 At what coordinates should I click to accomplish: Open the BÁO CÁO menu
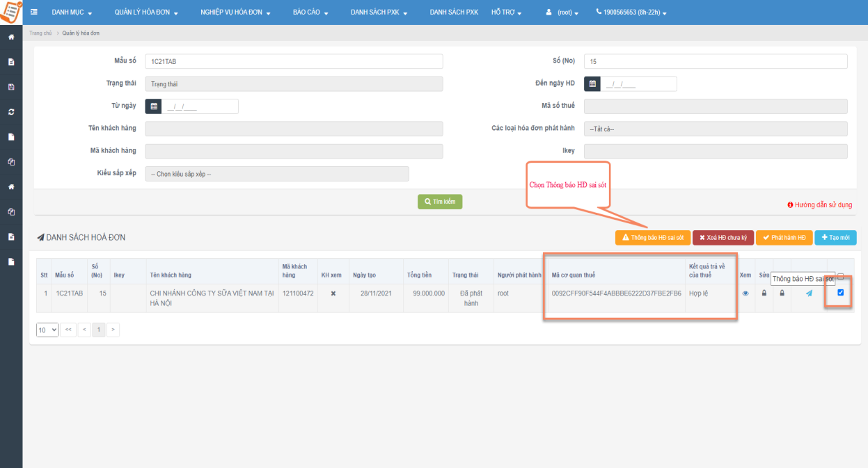point(310,13)
